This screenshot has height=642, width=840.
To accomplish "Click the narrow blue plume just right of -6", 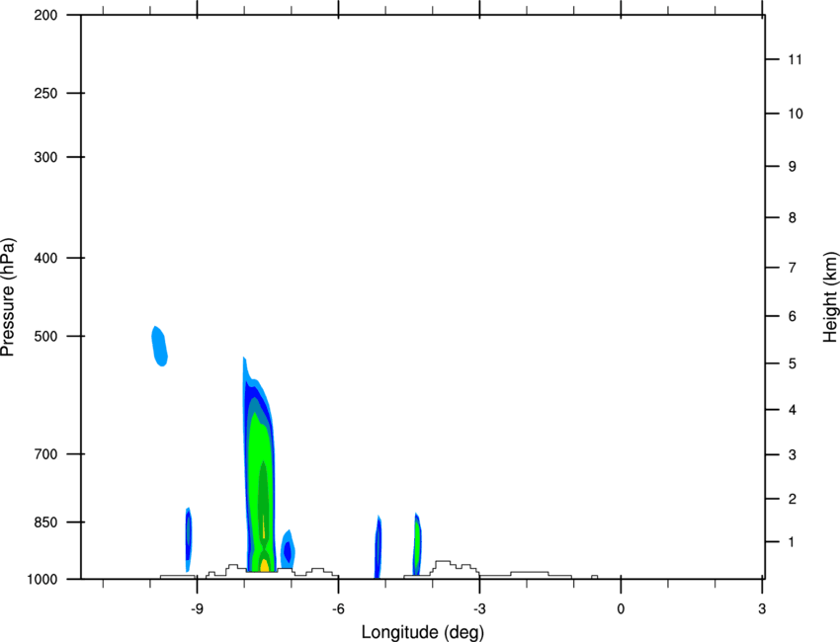I will click(x=378, y=547).
